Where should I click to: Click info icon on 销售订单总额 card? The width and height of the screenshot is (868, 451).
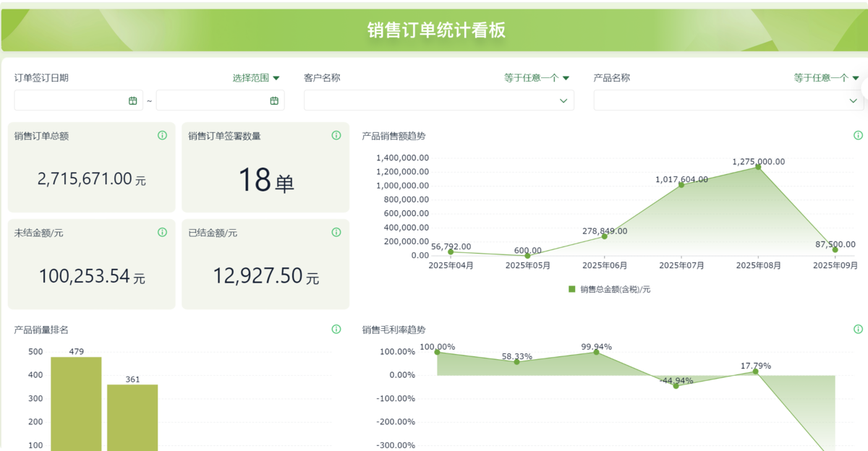tap(162, 135)
